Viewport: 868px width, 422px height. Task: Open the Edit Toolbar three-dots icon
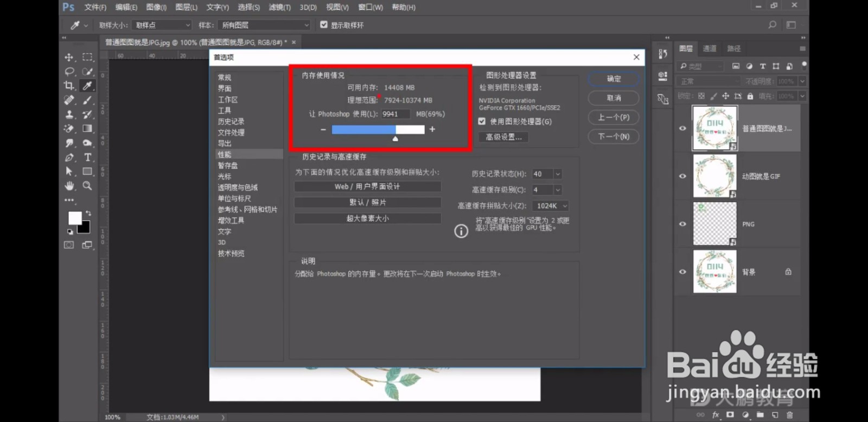point(69,200)
